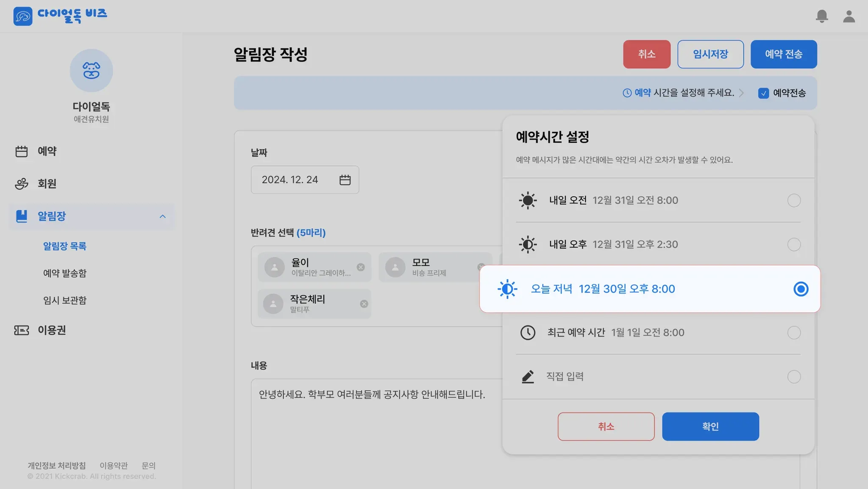Click the 이용권 ticket icon

pyautogui.click(x=21, y=330)
